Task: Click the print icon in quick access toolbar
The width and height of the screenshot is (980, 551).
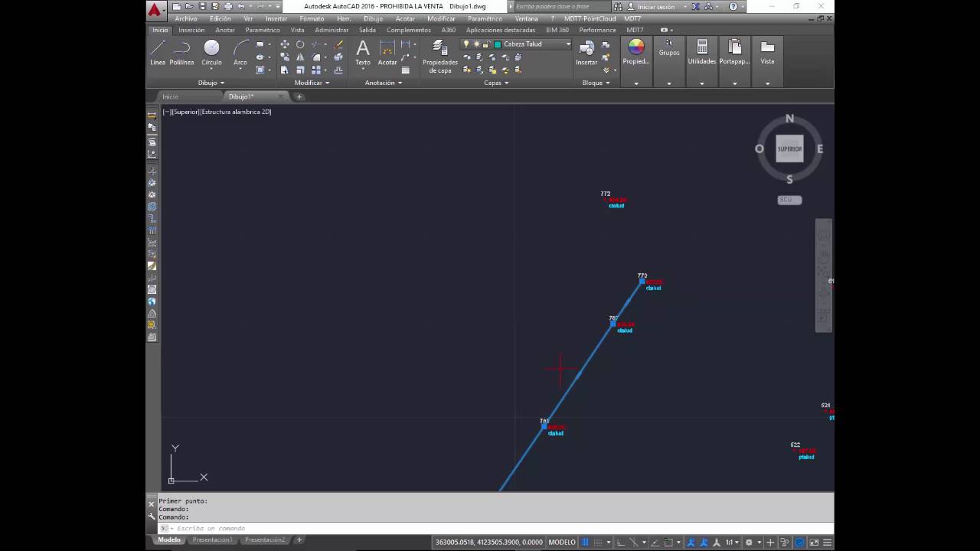Action: [228, 6]
